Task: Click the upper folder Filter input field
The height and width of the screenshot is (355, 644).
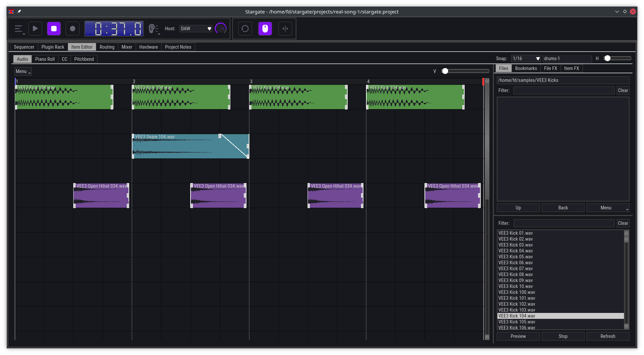Action: coord(564,90)
